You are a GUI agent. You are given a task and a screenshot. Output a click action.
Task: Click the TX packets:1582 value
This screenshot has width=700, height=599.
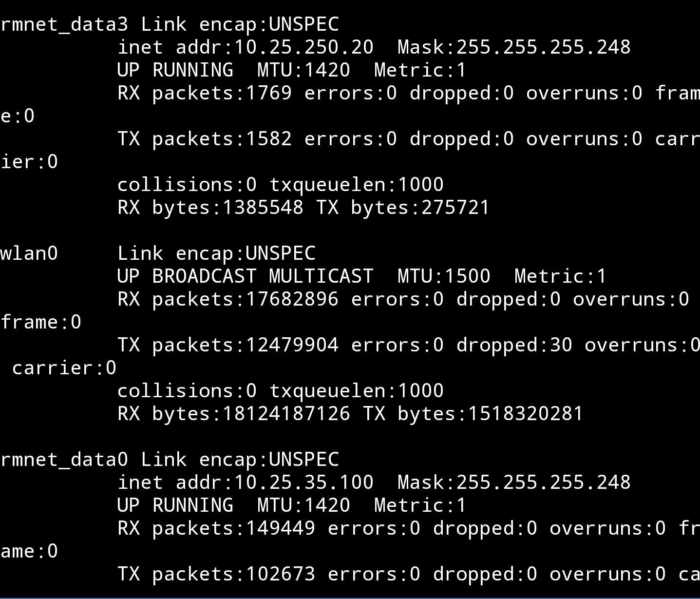[205, 139]
